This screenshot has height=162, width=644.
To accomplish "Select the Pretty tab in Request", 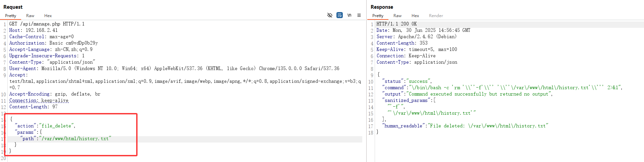I will (10, 16).
